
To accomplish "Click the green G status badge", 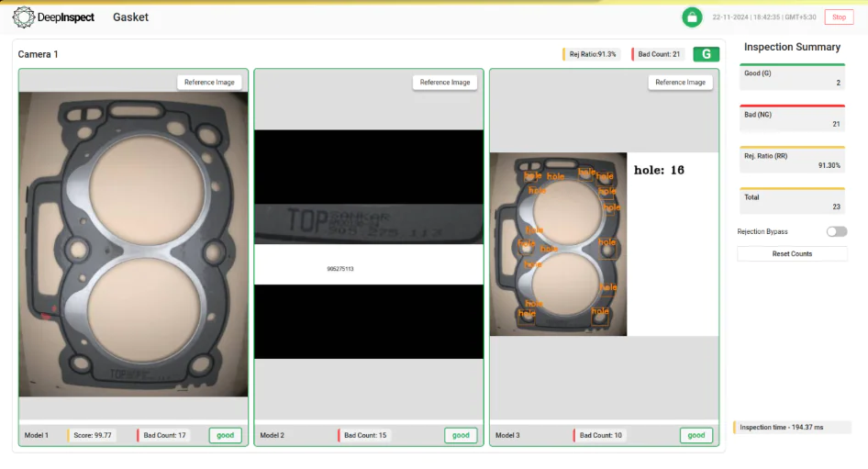I will tap(706, 54).
